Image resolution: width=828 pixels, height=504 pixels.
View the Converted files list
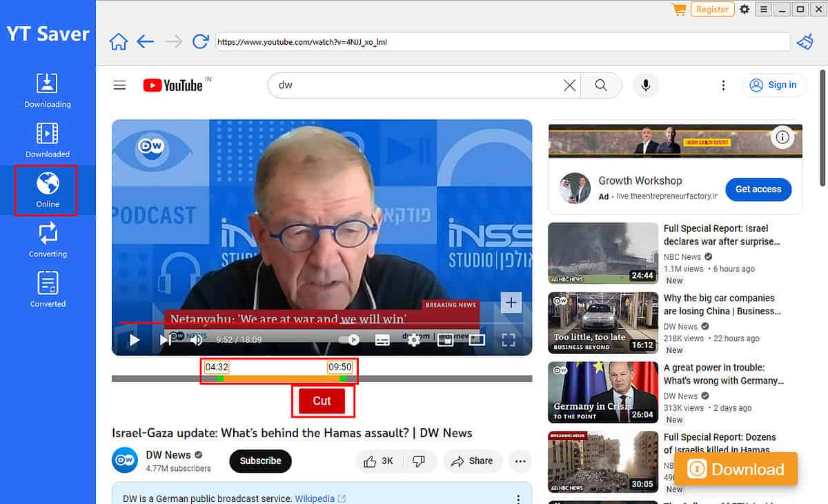pos(47,290)
